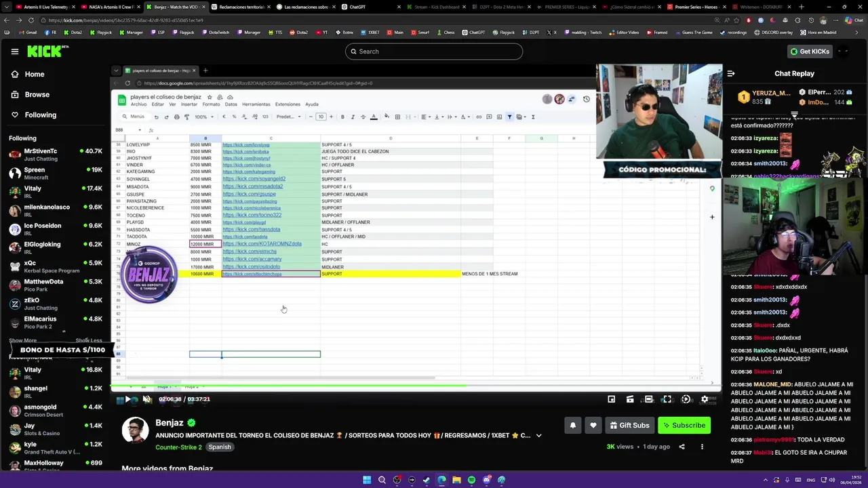Click the Get KICKs button
Screen dimensions: 868x488
810,52
